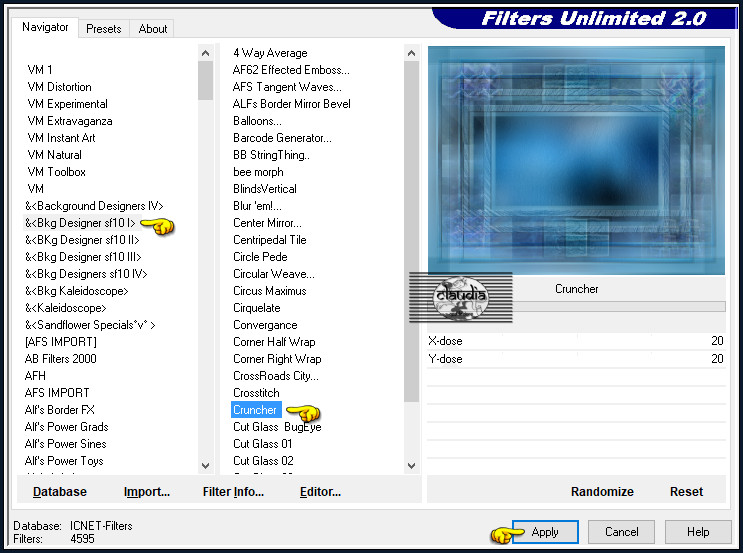Choose Center Mirror... filter
Viewport: 743px width, 553px height.
point(267,223)
